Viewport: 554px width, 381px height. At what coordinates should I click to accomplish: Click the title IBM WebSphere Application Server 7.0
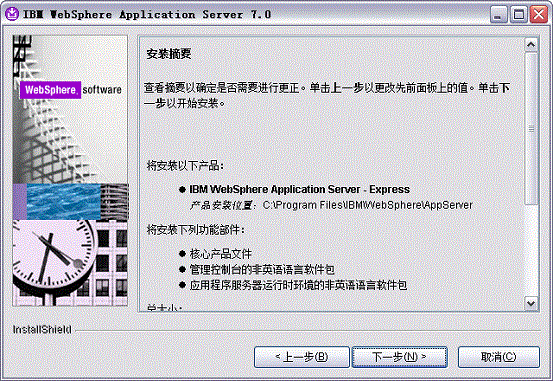[x=147, y=14]
